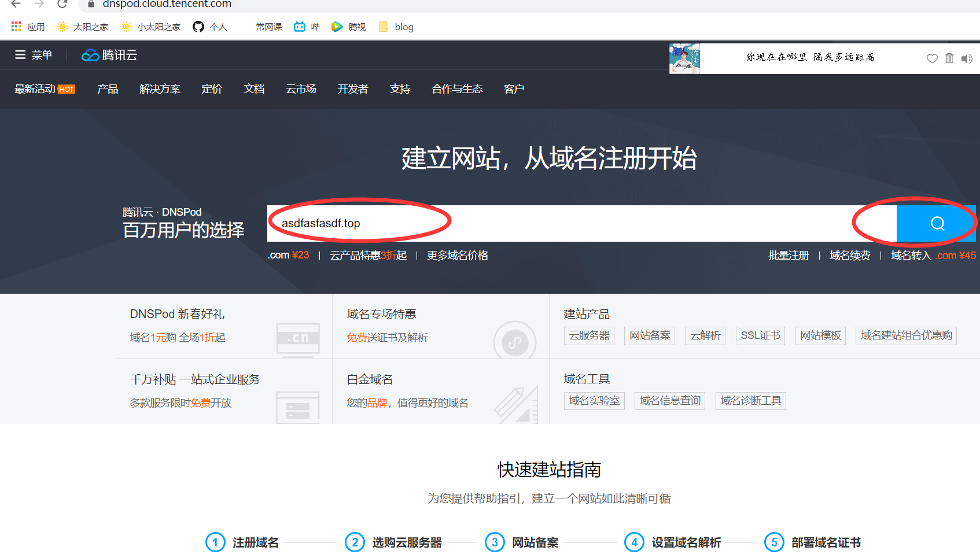Click the blue domain search button

(936, 223)
